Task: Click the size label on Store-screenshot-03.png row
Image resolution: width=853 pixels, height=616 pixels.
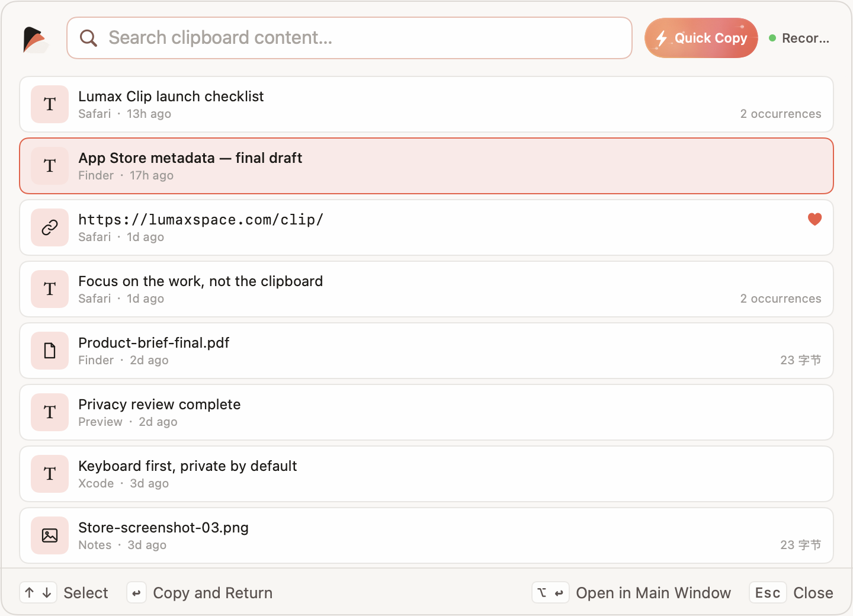Action: (801, 545)
